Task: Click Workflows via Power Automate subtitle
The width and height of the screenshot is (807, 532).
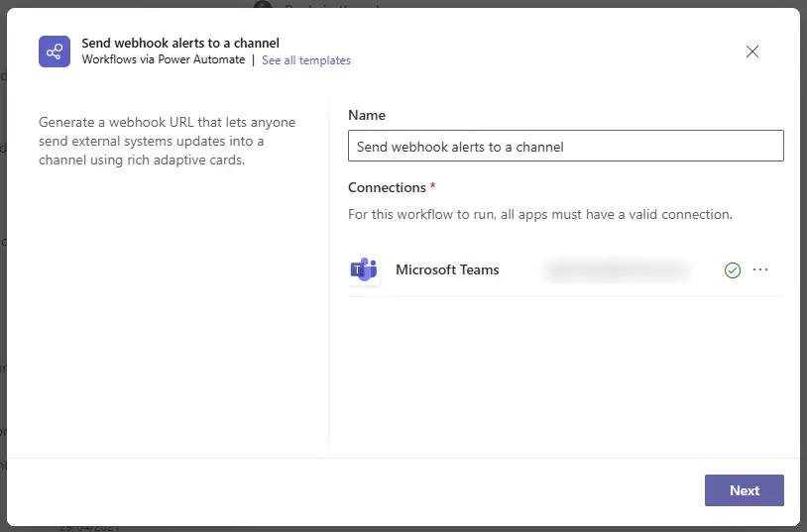Action: pos(164,60)
